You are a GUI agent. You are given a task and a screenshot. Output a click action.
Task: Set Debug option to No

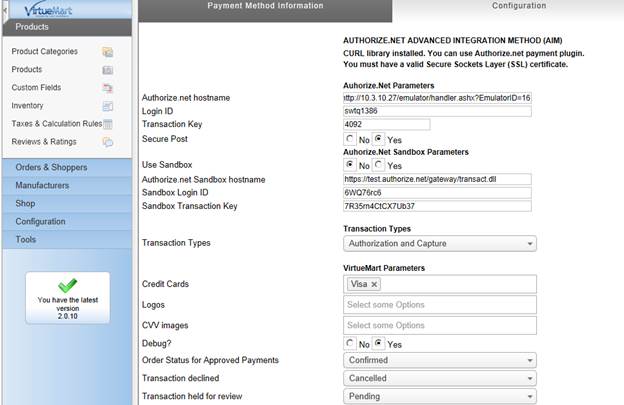349,344
